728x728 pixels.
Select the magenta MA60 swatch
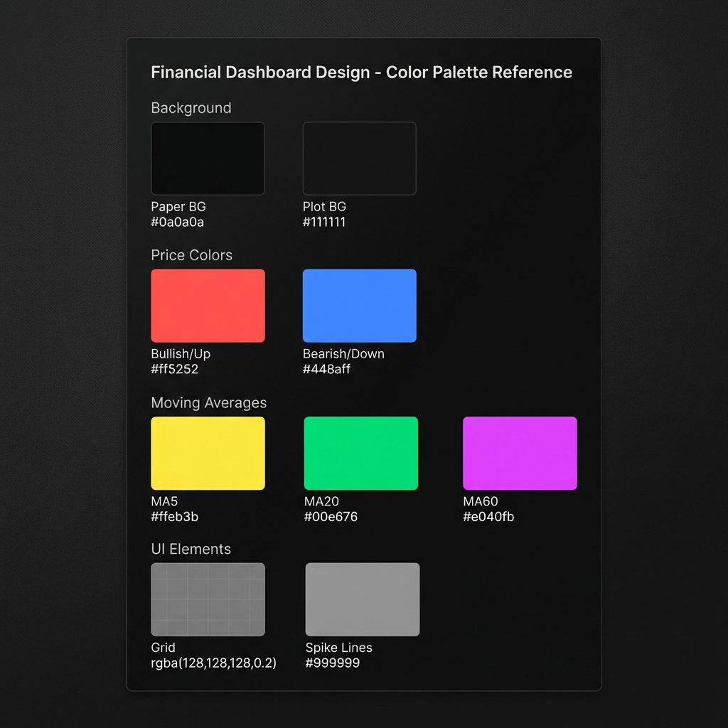520,453
